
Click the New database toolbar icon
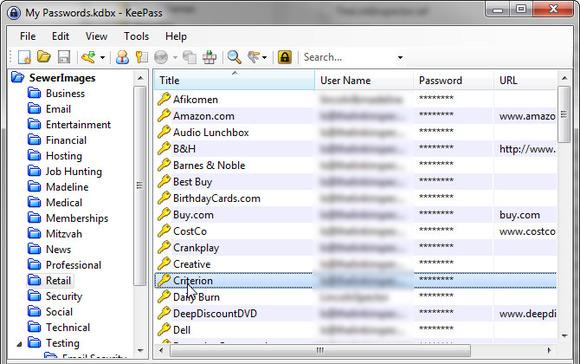[x=24, y=57]
